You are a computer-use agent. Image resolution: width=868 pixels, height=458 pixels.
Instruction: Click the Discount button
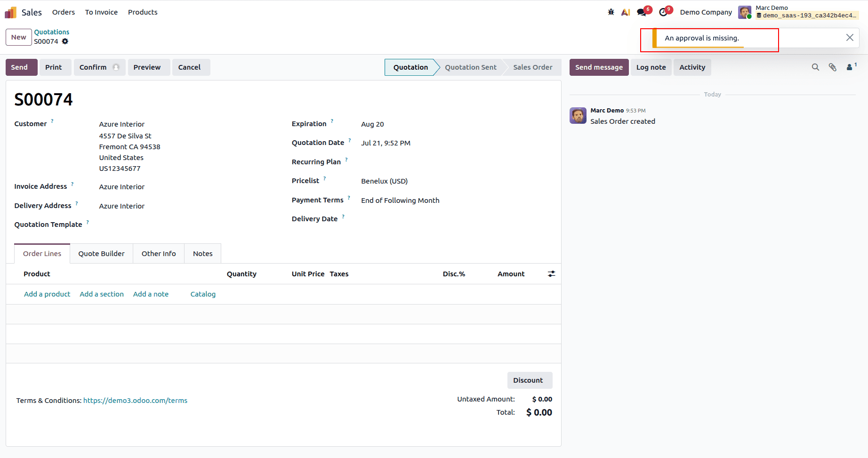[x=530, y=380]
